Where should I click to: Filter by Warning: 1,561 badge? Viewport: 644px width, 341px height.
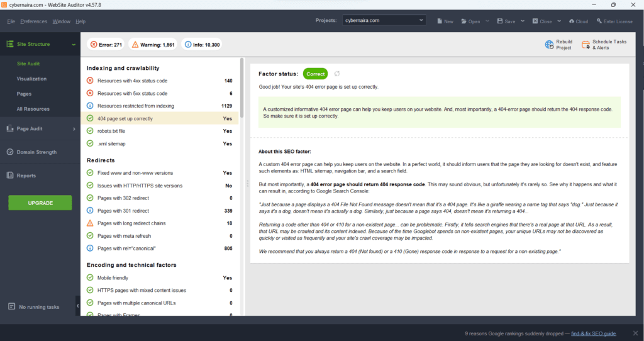pyautogui.click(x=153, y=45)
